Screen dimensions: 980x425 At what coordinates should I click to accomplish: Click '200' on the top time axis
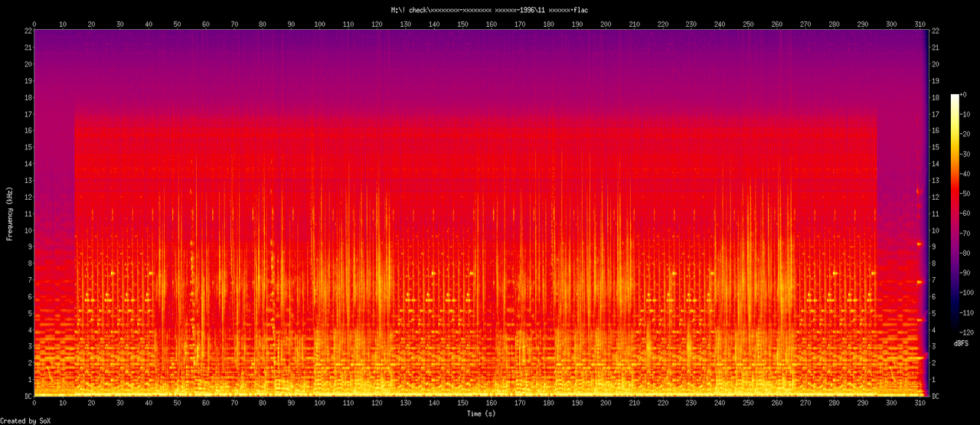[x=605, y=24]
